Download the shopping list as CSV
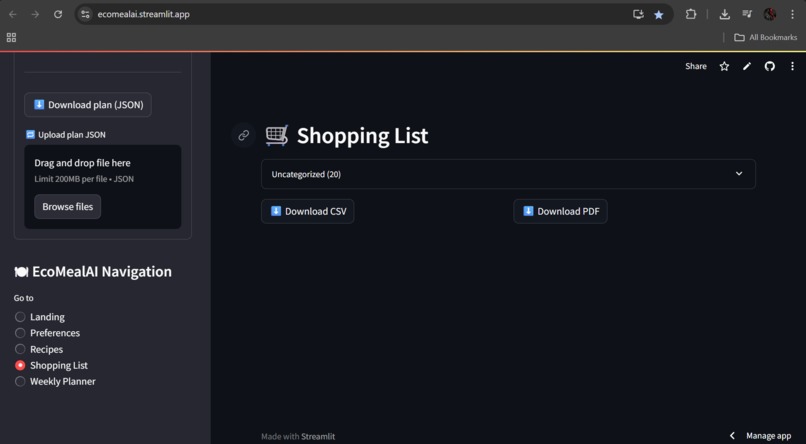 (307, 211)
